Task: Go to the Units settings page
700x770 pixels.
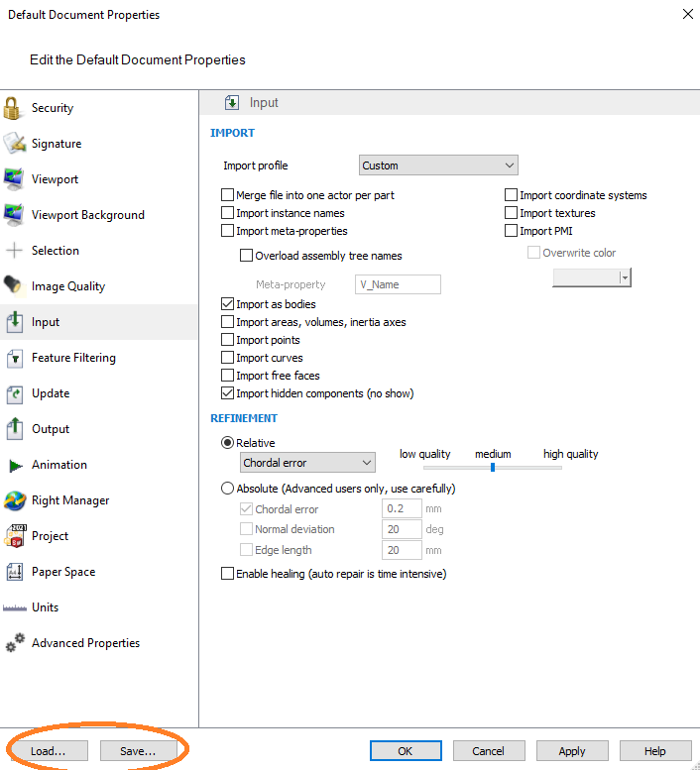Action: pyautogui.click(x=45, y=607)
